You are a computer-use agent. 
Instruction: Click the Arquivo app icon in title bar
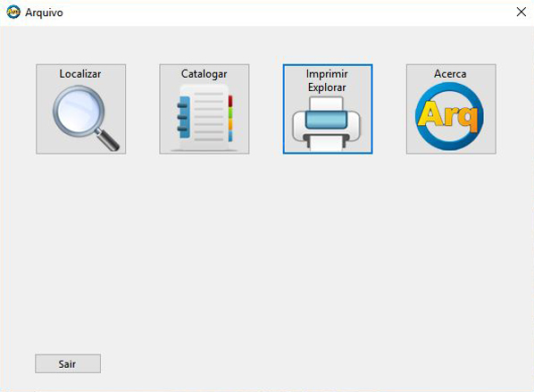click(x=13, y=12)
